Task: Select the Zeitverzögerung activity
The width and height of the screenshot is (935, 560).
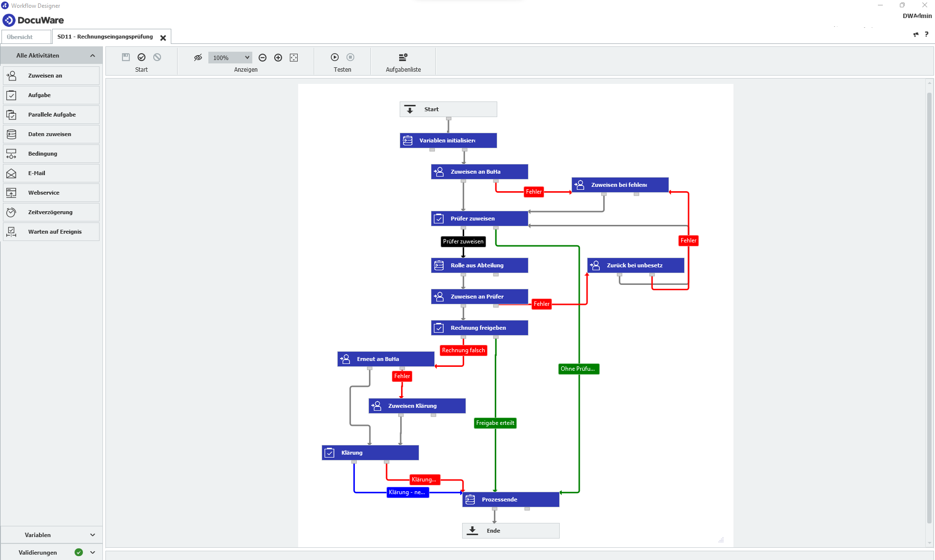Action: tap(51, 212)
